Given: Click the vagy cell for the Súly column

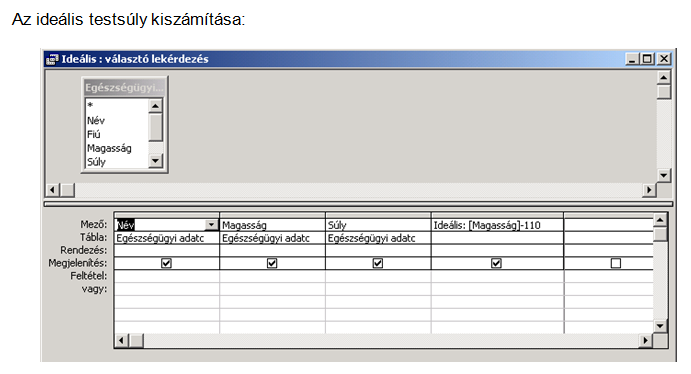Looking at the screenshot, I should (x=378, y=289).
